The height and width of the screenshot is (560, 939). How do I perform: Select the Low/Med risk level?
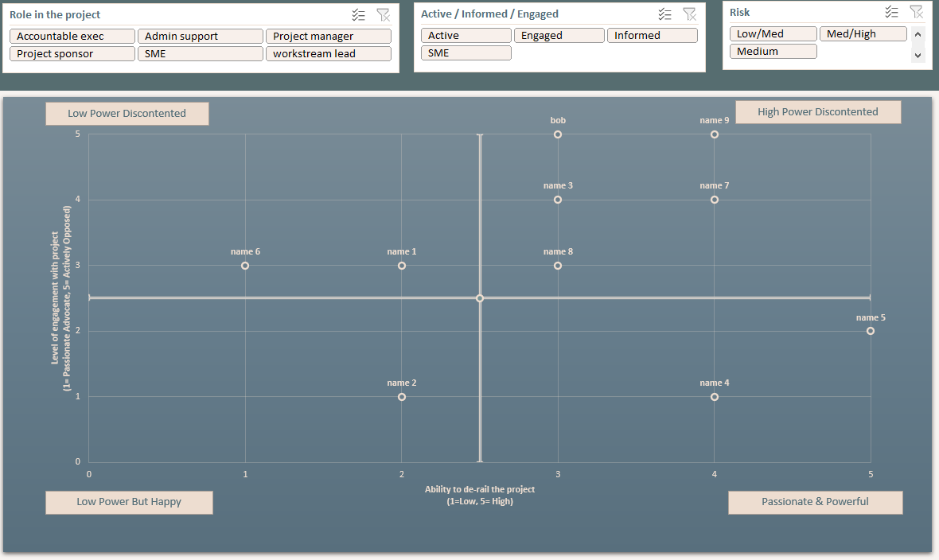(773, 33)
